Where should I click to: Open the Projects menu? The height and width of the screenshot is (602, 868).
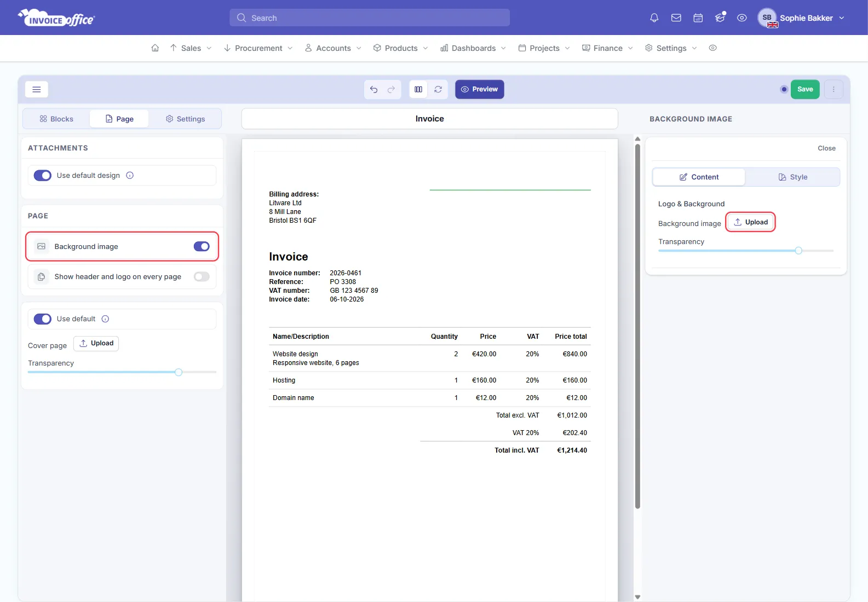click(x=544, y=48)
